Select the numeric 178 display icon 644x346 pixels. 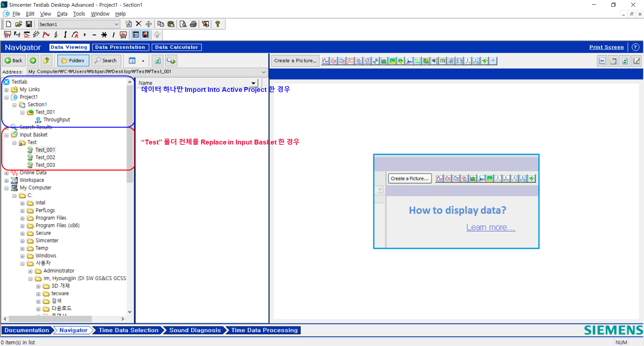[x=443, y=61]
